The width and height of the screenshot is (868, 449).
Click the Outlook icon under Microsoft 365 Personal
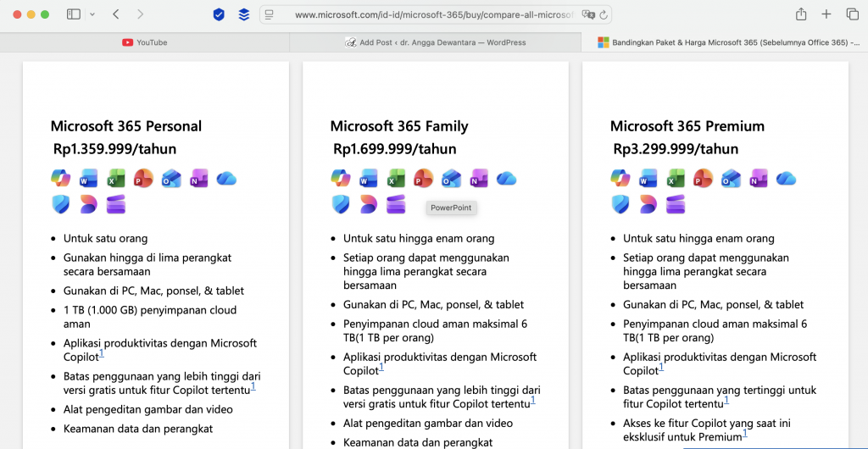(171, 179)
